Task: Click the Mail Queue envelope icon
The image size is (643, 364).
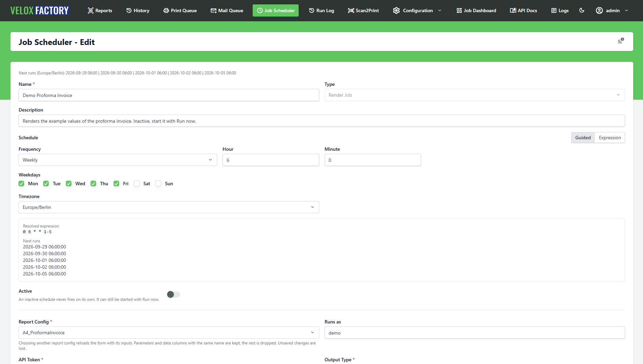Action: pos(213,10)
